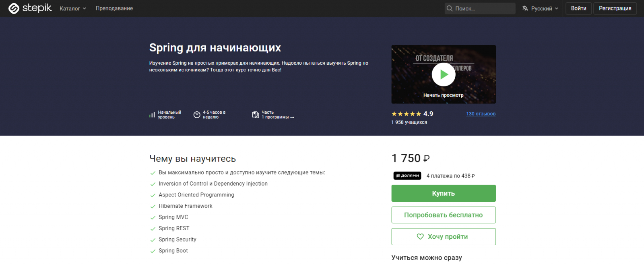The height and width of the screenshot is (264, 644).
Task: Click the program documents icon
Action: 255,115
